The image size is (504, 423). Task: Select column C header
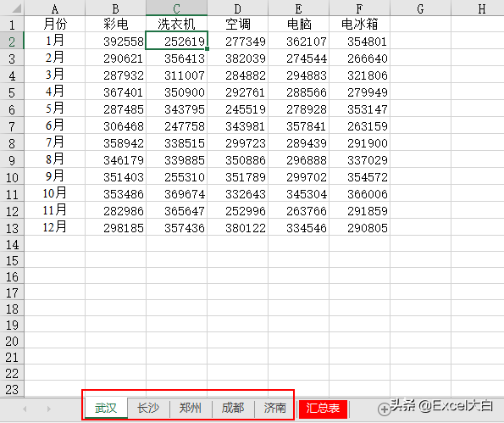point(176,8)
